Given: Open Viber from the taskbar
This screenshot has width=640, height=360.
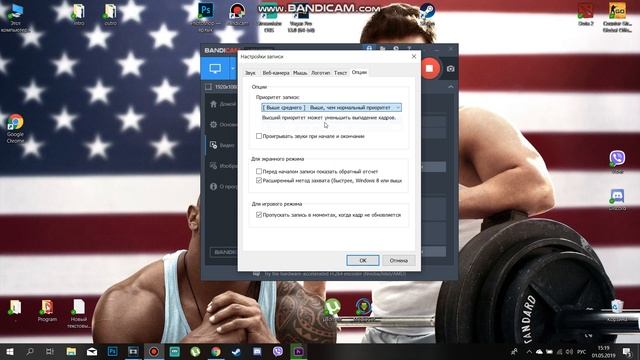Looking at the screenshot, I should (x=278, y=351).
